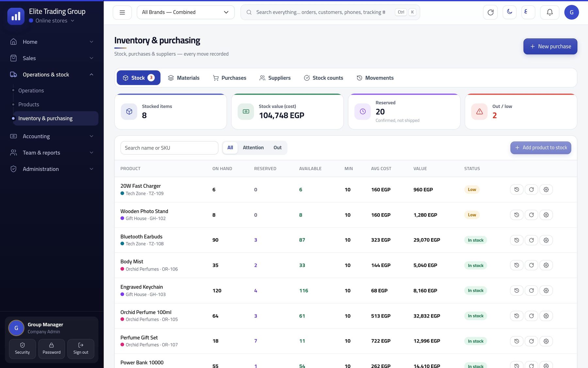Click Sign out
Image resolution: width=588 pixels, height=368 pixels.
pyautogui.click(x=81, y=349)
